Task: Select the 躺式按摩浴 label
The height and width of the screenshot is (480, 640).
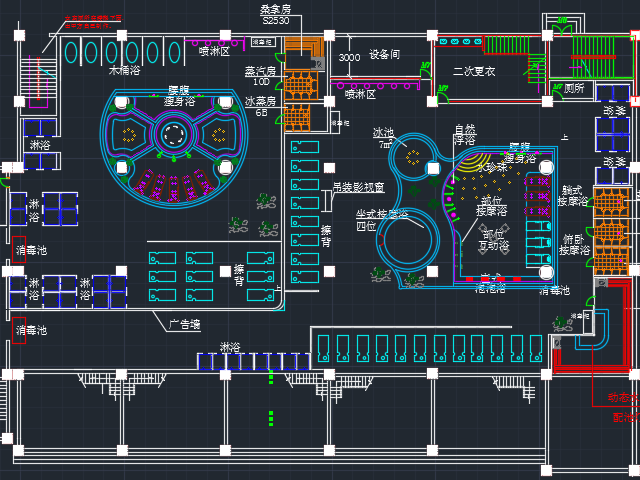Action: point(572,195)
